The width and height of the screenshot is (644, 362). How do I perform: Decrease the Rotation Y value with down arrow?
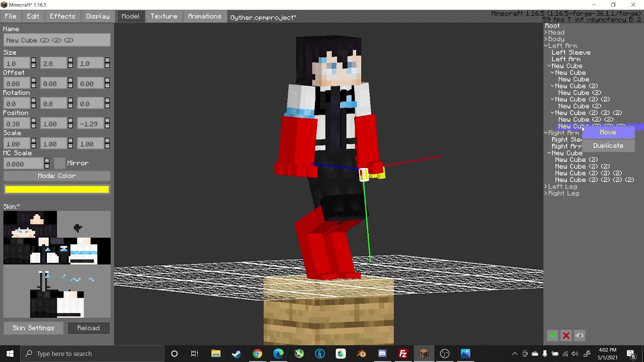tap(70, 106)
